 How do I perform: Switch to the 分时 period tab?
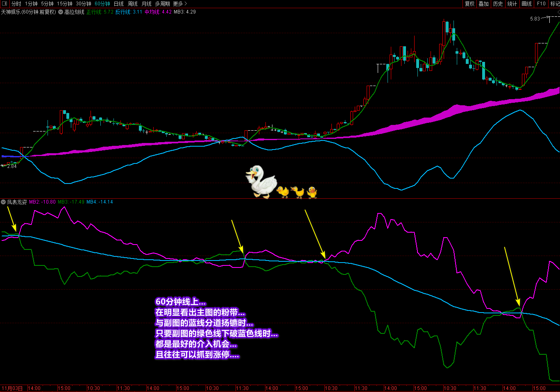click(x=16, y=4)
